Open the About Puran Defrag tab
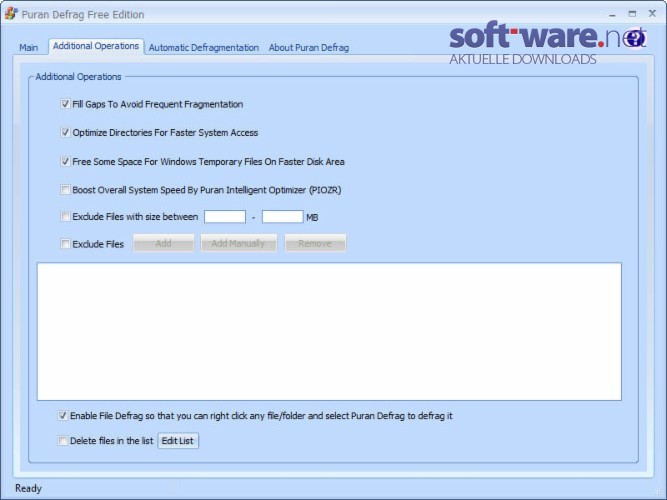 tap(309, 48)
